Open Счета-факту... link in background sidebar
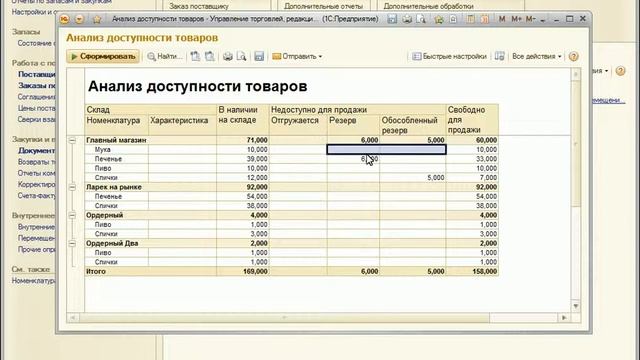The height and width of the screenshot is (360, 640). click(36, 196)
